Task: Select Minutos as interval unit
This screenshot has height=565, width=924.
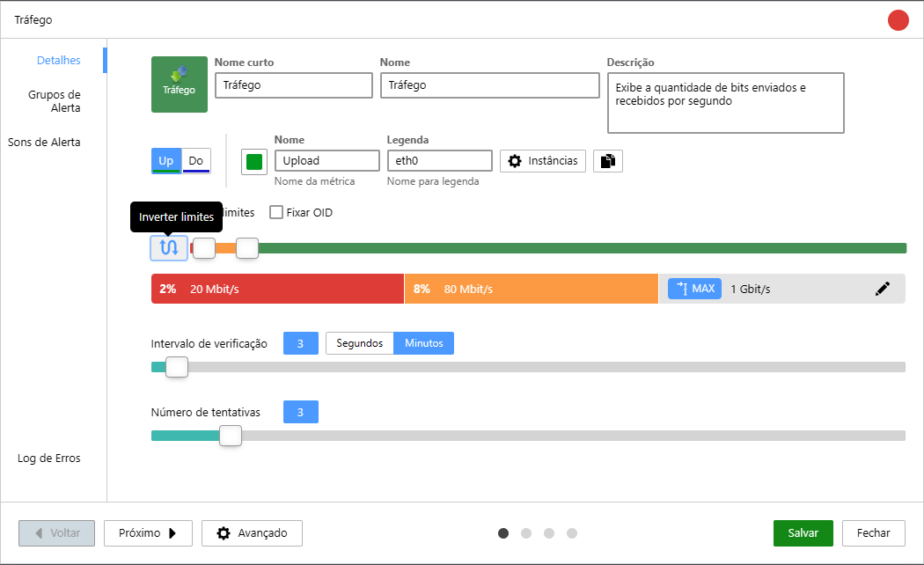Action: (423, 343)
